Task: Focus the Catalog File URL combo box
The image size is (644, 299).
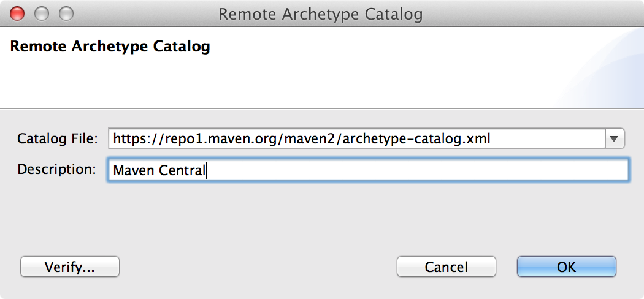Action: (356, 139)
